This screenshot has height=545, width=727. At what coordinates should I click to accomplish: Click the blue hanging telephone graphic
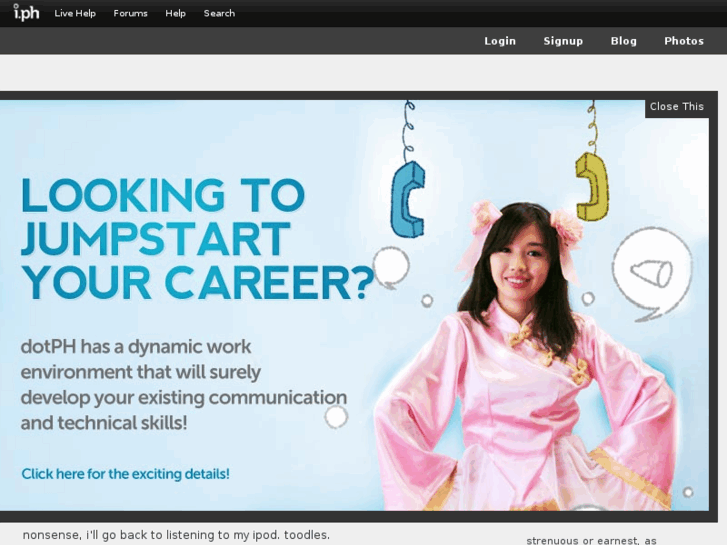(x=408, y=199)
